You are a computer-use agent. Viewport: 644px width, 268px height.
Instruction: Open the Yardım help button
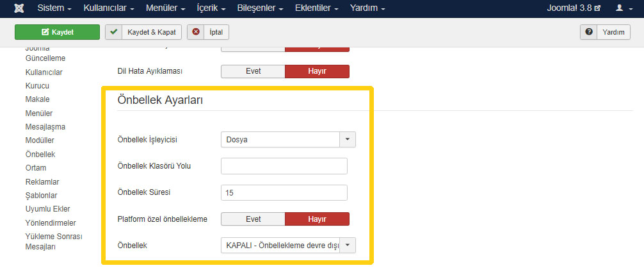606,32
